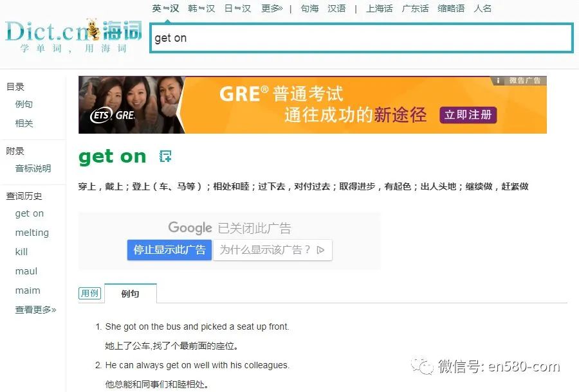Click the 立即注册 button in GRE banner
The image size is (579, 392).
[468, 114]
